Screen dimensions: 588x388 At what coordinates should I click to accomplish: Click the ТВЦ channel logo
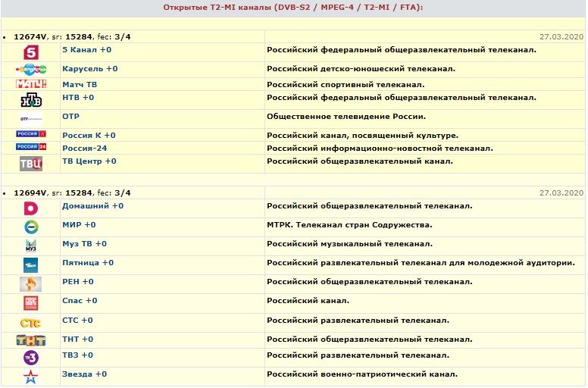(31, 164)
